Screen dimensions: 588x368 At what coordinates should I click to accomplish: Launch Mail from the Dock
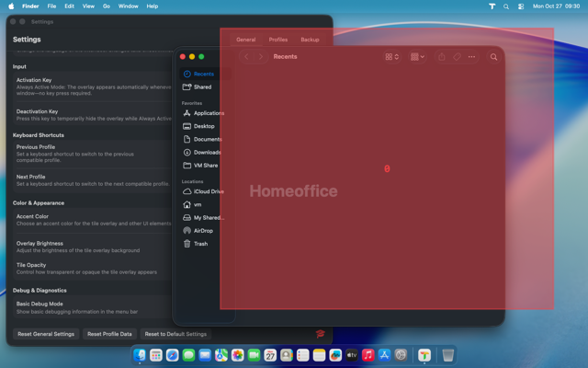tap(205, 355)
